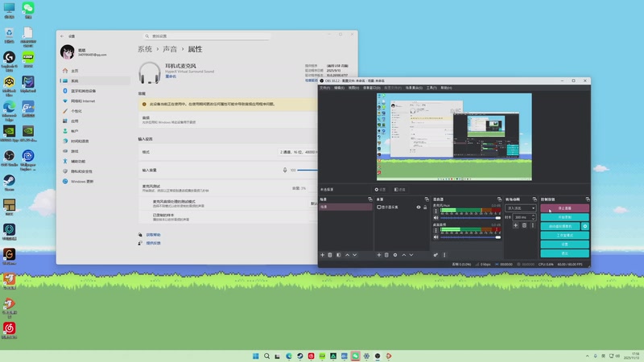
Task: Pop out the sources dock panel in OBS
Action: 427,199
